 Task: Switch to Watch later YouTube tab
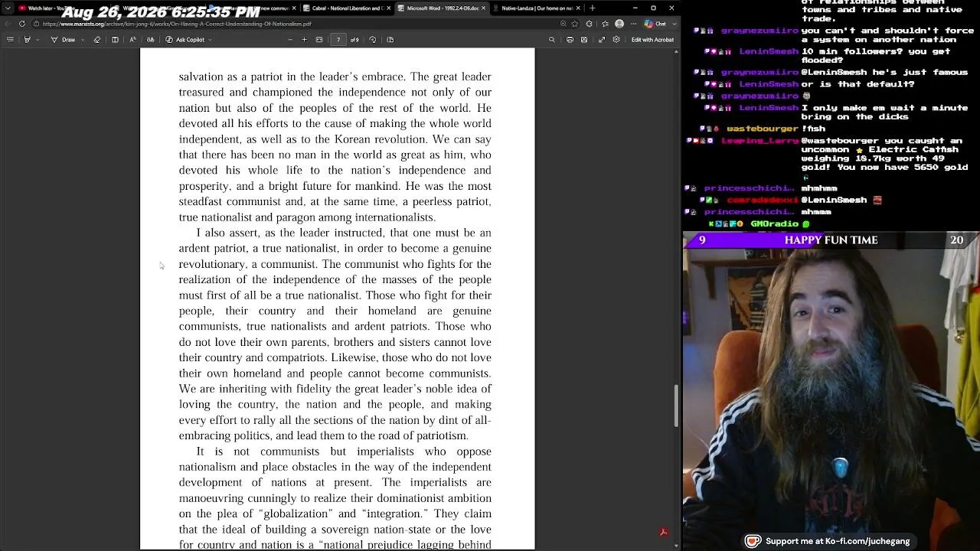coord(51,8)
